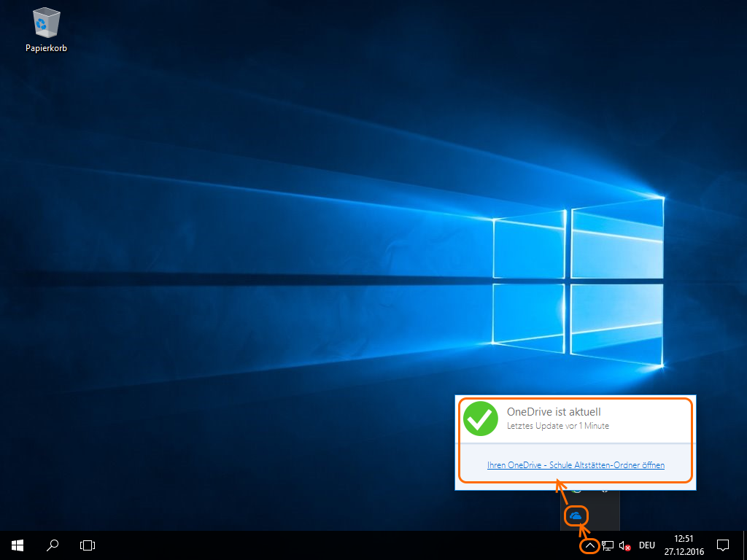Click the muted volume speaker icon

coord(624,545)
